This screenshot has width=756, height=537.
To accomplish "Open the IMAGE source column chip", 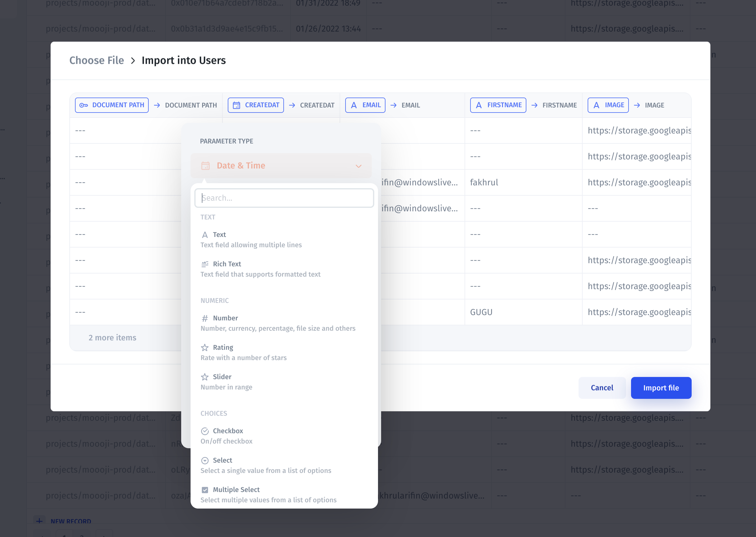I will (x=608, y=105).
